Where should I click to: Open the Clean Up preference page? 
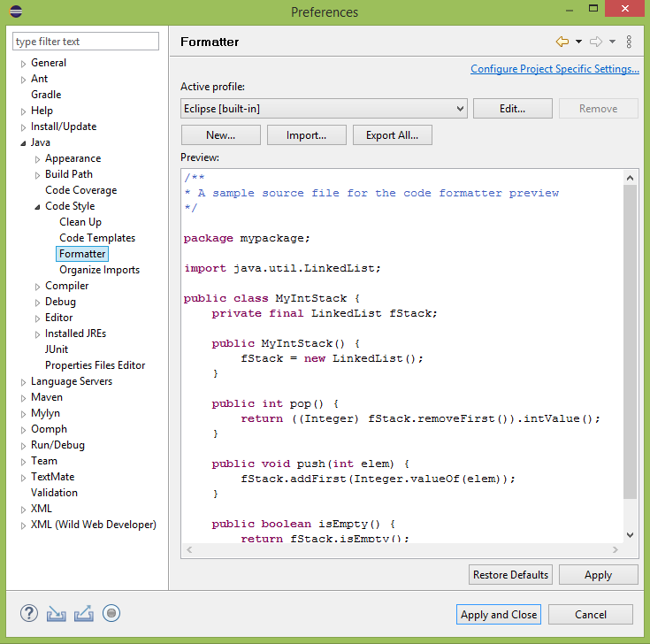(80, 222)
